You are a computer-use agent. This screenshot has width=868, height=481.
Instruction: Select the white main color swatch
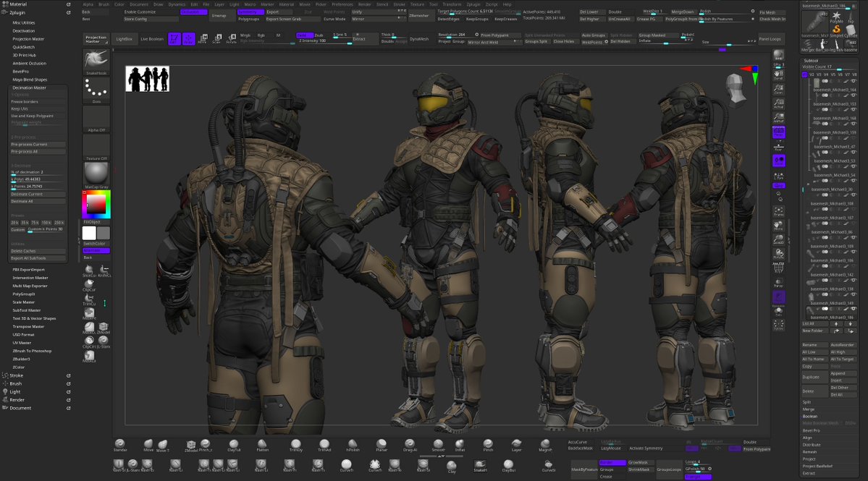pos(89,233)
